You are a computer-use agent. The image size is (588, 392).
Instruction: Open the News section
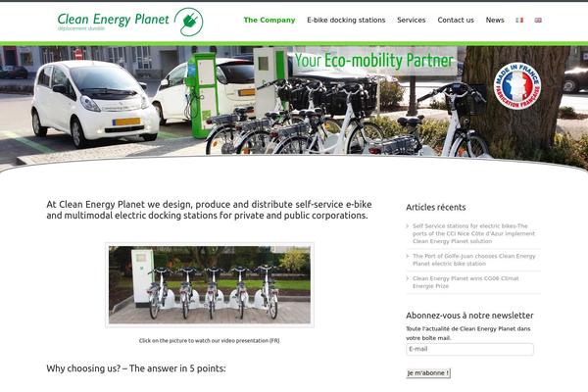coord(495,20)
